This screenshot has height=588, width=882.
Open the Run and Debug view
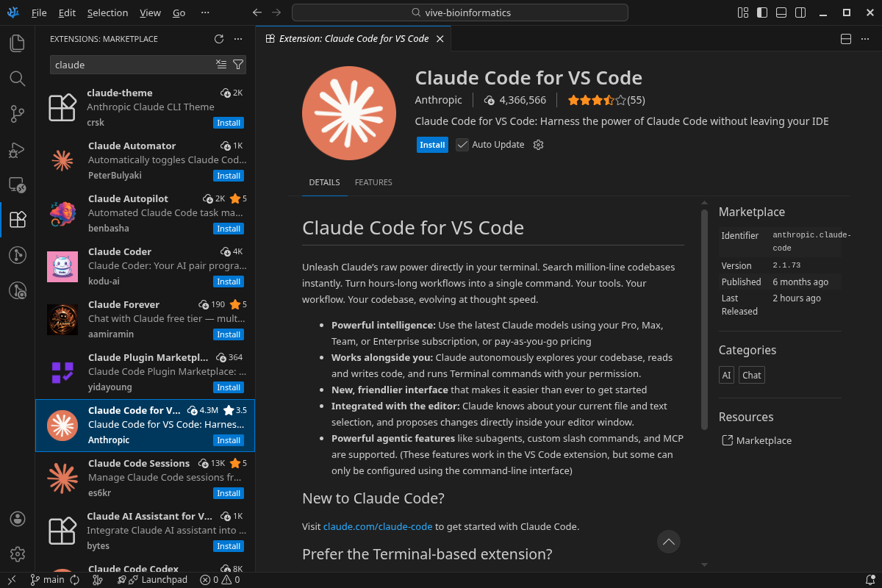pos(18,149)
